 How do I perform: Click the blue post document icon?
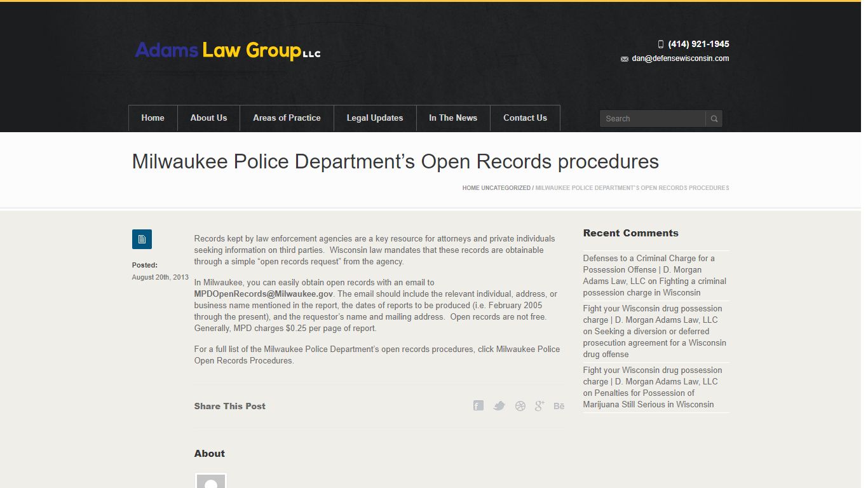(x=142, y=239)
